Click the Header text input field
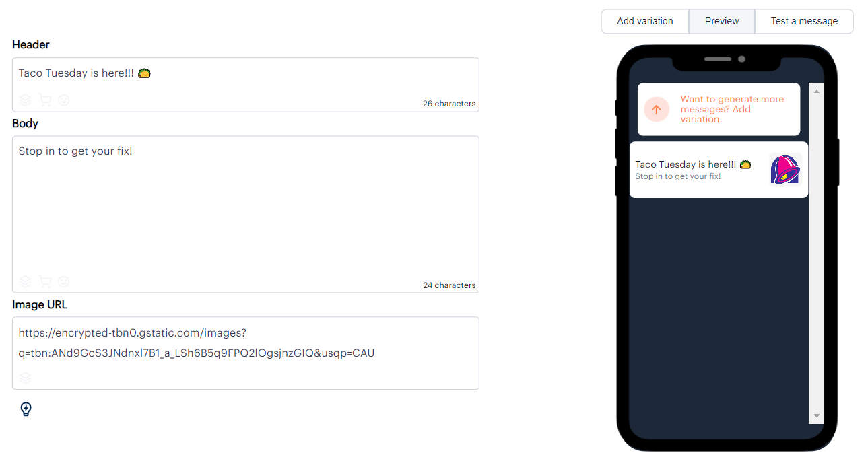The width and height of the screenshot is (868, 459). [x=246, y=85]
